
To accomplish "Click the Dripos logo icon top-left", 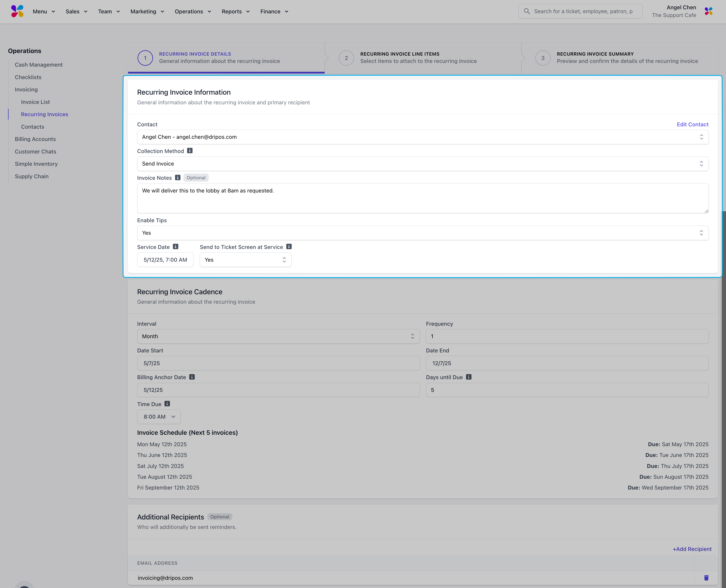I will pos(17,11).
